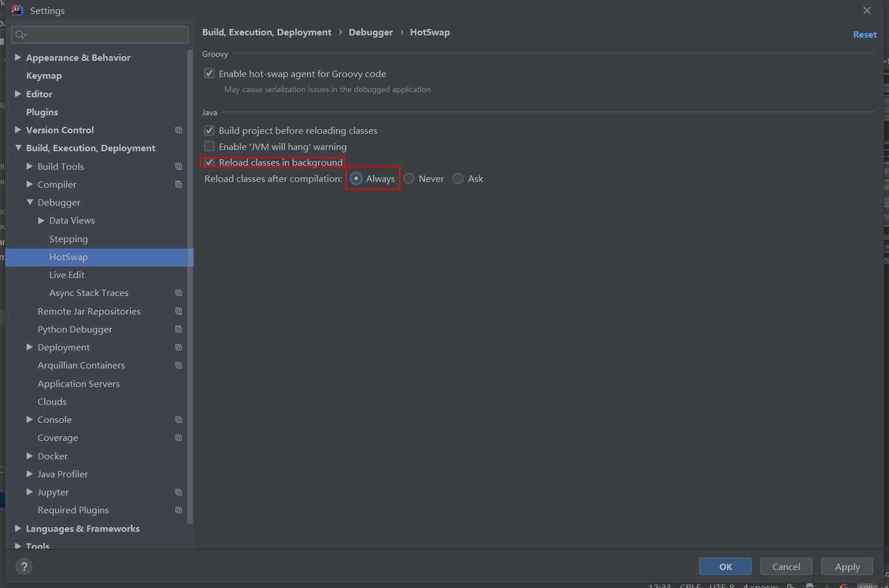The height and width of the screenshot is (588, 889).
Task: Choose the Ask reload radio option
Action: (458, 179)
